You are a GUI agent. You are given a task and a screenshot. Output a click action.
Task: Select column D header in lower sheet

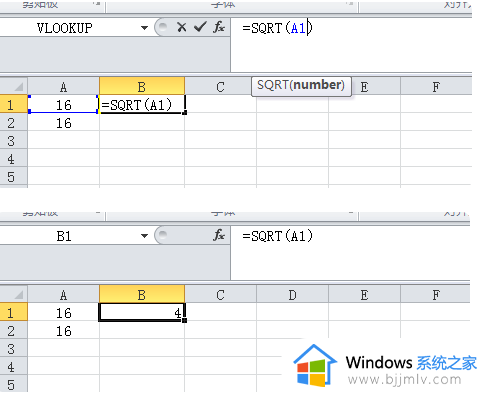(x=292, y=295)
